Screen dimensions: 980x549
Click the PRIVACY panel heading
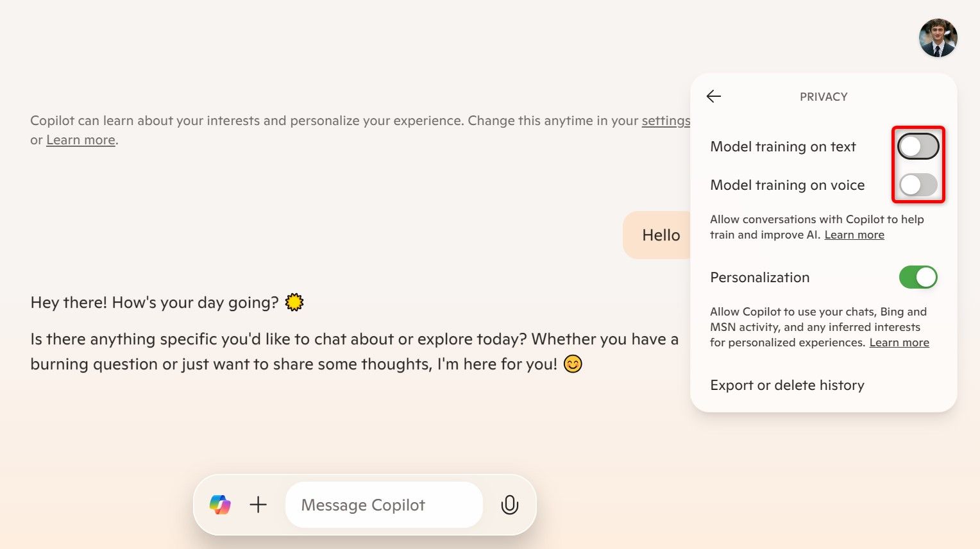pos(824,97)
